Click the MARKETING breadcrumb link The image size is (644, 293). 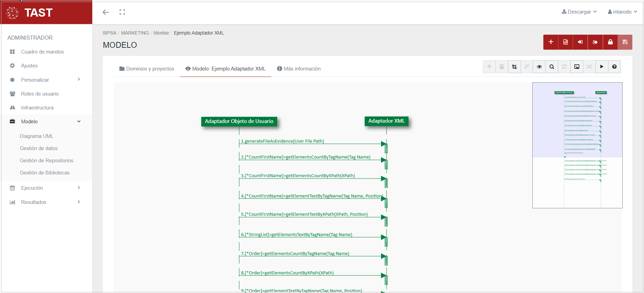pos(135,33)
